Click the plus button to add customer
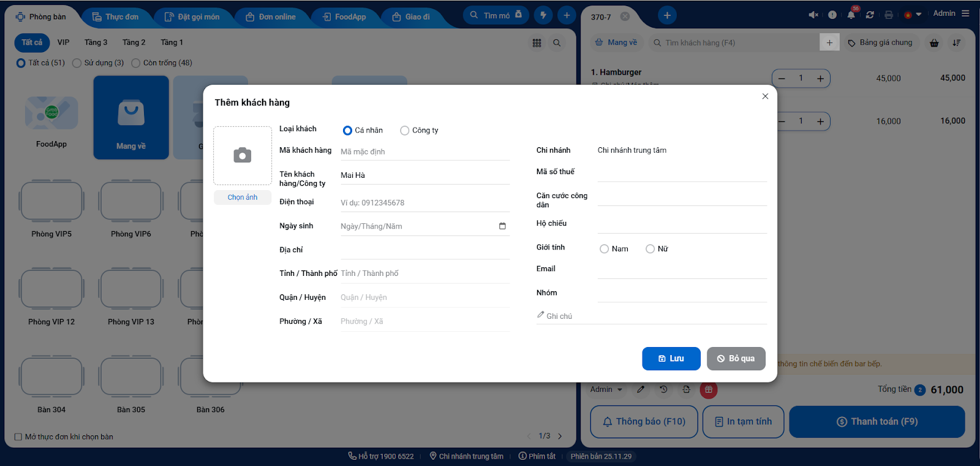 click(x=829, y=42)
